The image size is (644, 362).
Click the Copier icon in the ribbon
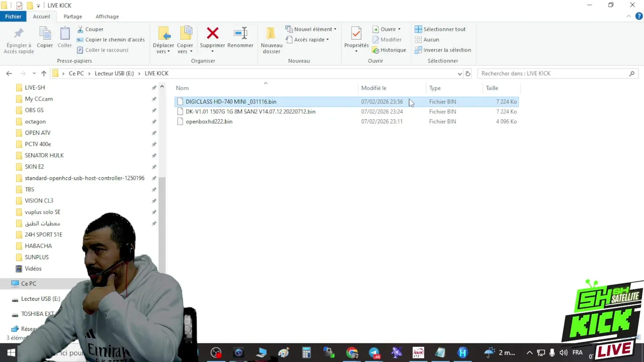click(x=45, y=34)
